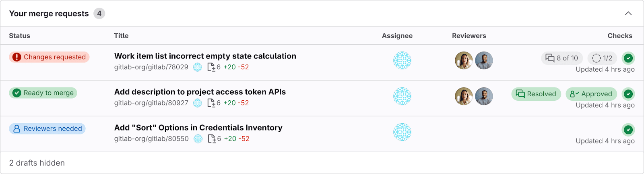Collapse the Your merge requests panel

click(x=628, y=13)
